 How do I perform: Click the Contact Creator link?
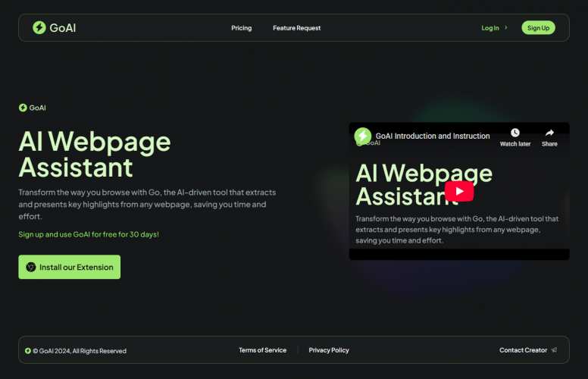(523, 350)
